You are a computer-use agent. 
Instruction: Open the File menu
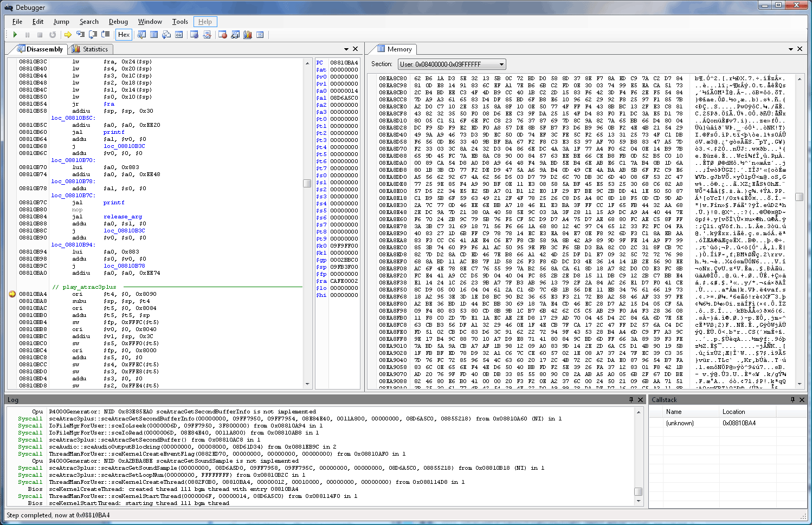pyautogui.click(x=17, y=22)
